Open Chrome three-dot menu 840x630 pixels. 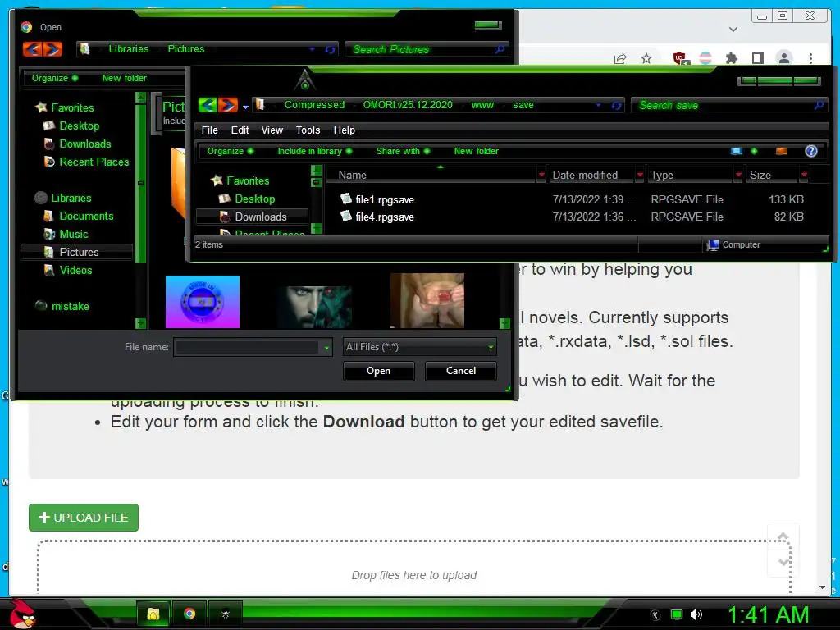[x=810, y=58]
